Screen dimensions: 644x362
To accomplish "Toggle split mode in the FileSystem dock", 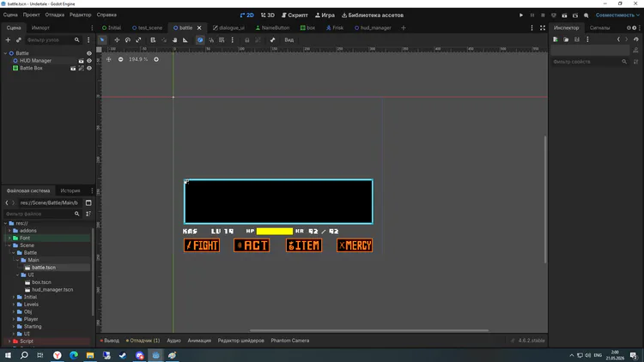I will tap(88, 202).
